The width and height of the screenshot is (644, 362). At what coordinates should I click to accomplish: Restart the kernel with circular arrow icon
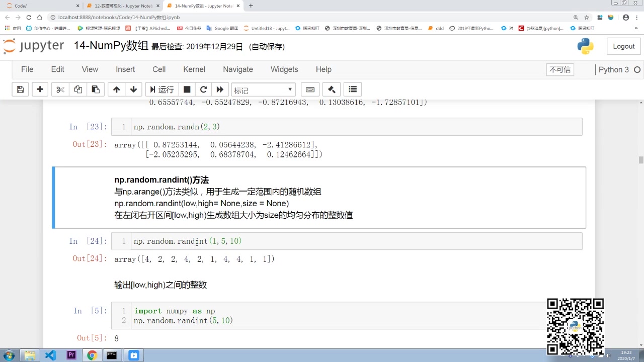coord(203,89)
